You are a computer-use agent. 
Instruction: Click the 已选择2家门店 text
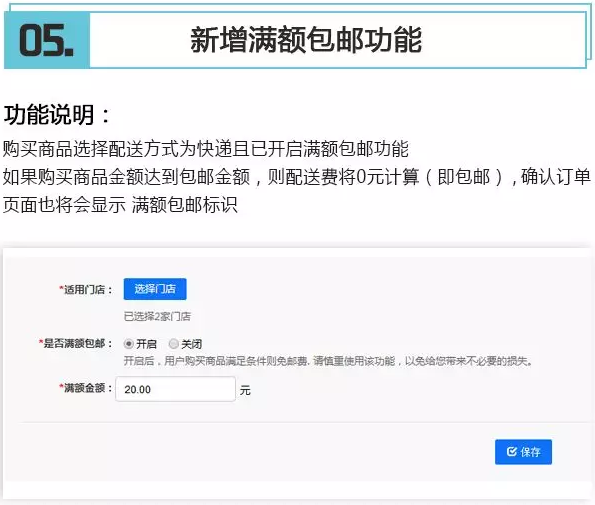tap(157, 316)
